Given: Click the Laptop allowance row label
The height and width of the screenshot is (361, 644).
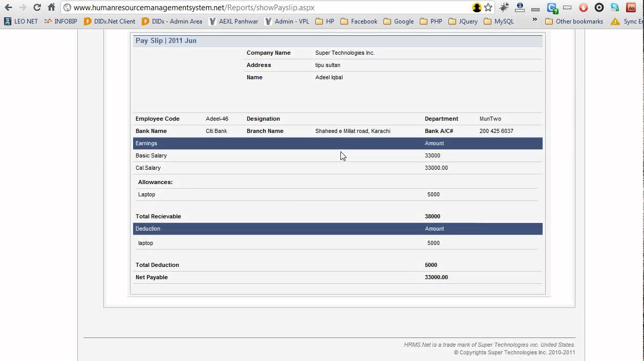Looking at the screenshot, I should click(146, 194).
